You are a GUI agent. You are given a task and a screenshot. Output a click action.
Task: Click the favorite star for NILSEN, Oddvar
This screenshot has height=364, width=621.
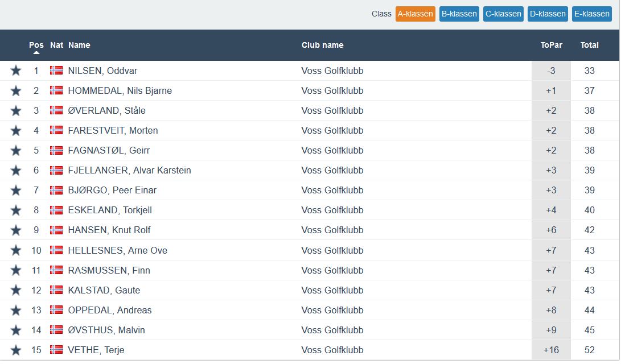(x=16, y=71)
